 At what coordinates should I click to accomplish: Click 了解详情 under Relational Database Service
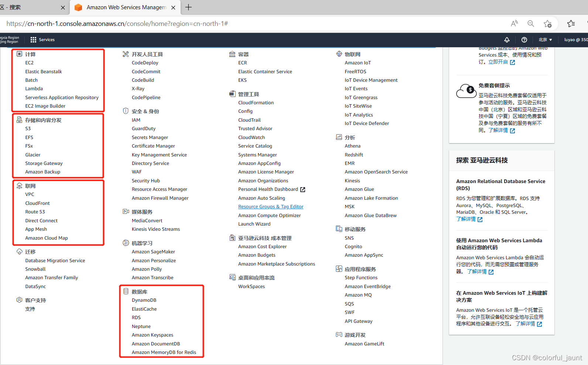tap(469, 219)
